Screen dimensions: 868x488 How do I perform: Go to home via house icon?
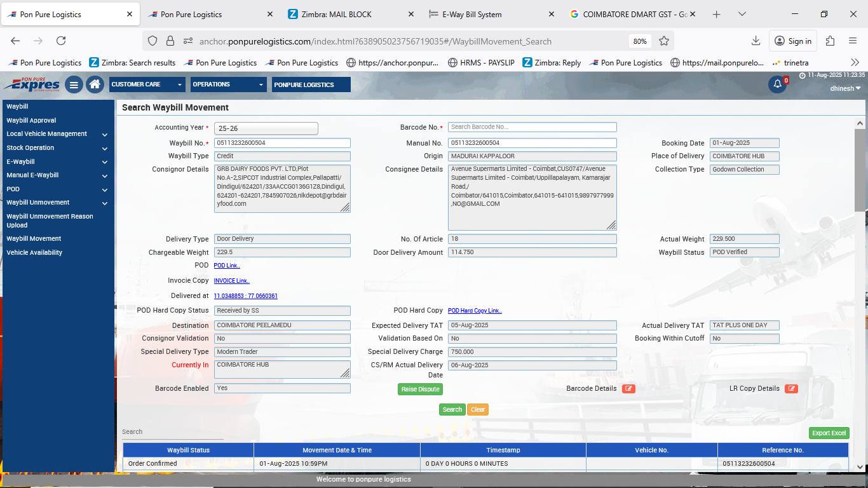(x=95, y=85)
